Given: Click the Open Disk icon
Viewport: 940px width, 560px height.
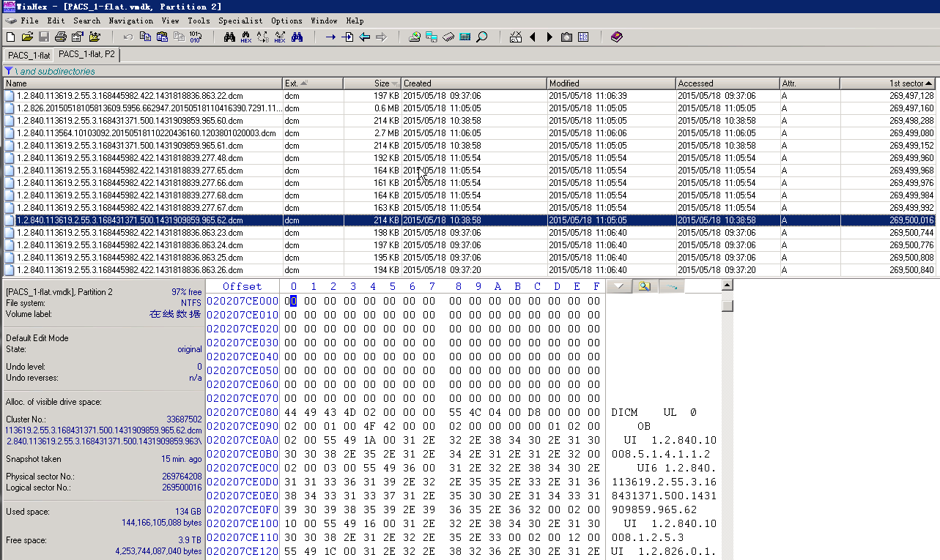Looking at the screenshot, I should pos(414,37).
